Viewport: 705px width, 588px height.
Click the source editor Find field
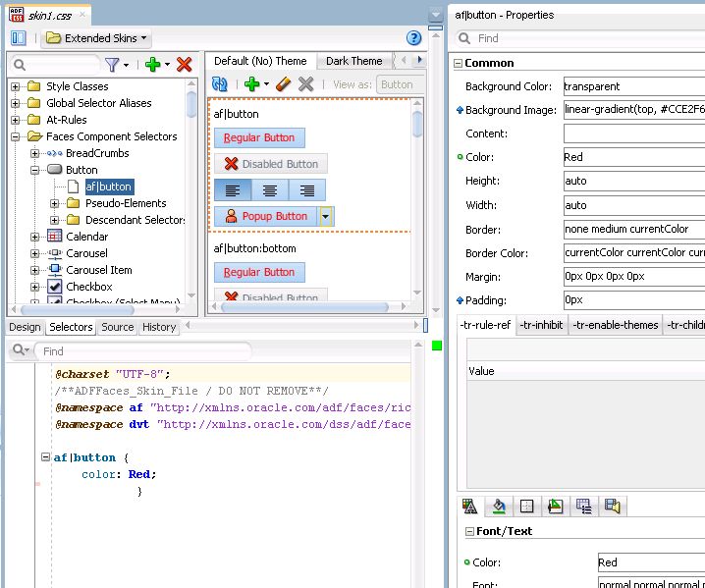[144, 351]
